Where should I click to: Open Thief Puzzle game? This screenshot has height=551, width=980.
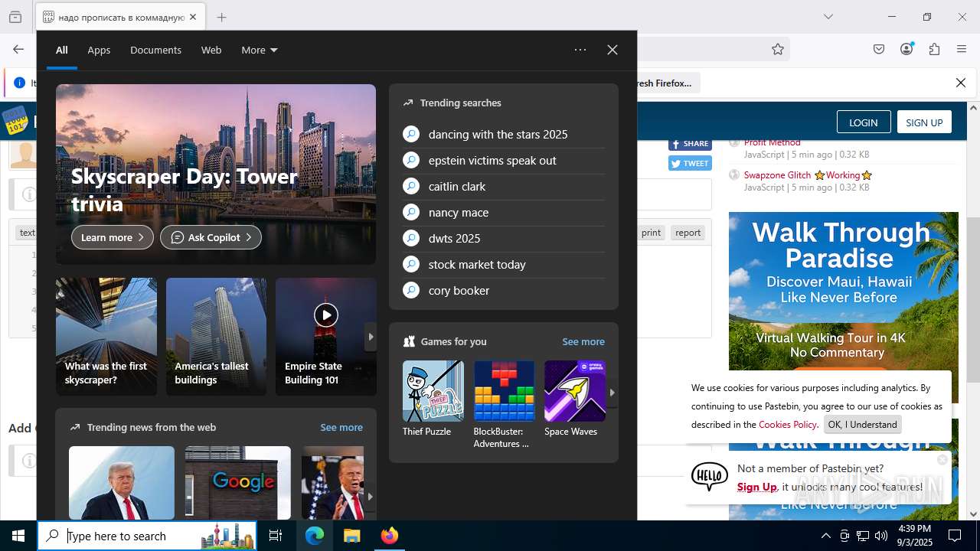coord(433,399)
